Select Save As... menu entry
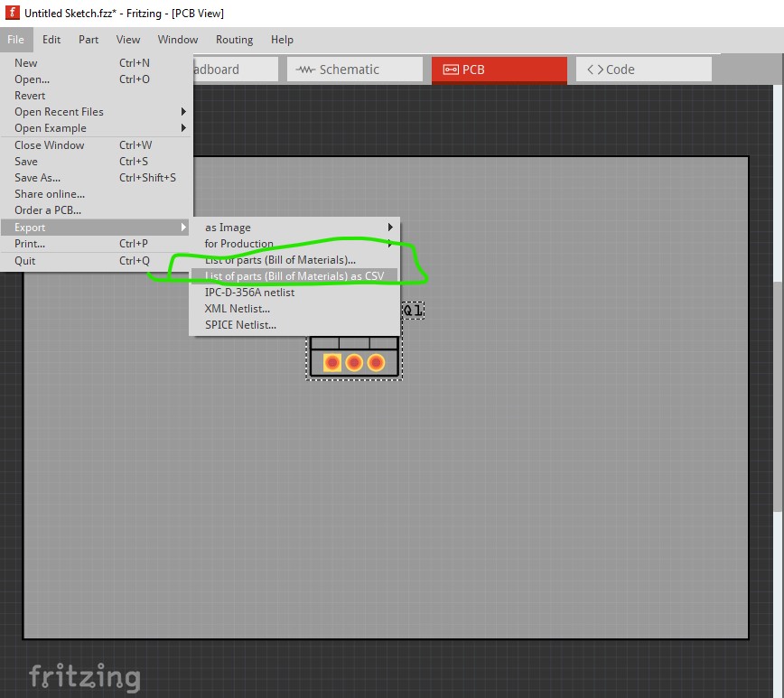Screen dimensions: 784x698 coord(96,178)
